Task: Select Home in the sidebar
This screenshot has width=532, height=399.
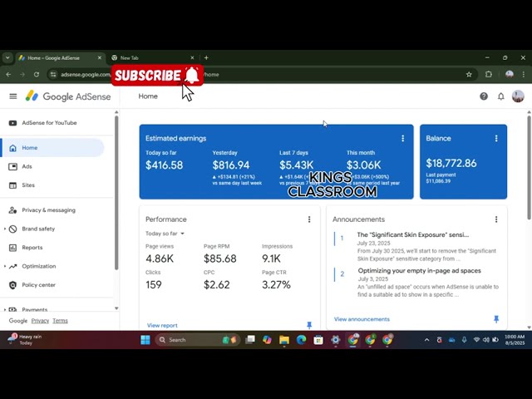Action: [53, 148]
